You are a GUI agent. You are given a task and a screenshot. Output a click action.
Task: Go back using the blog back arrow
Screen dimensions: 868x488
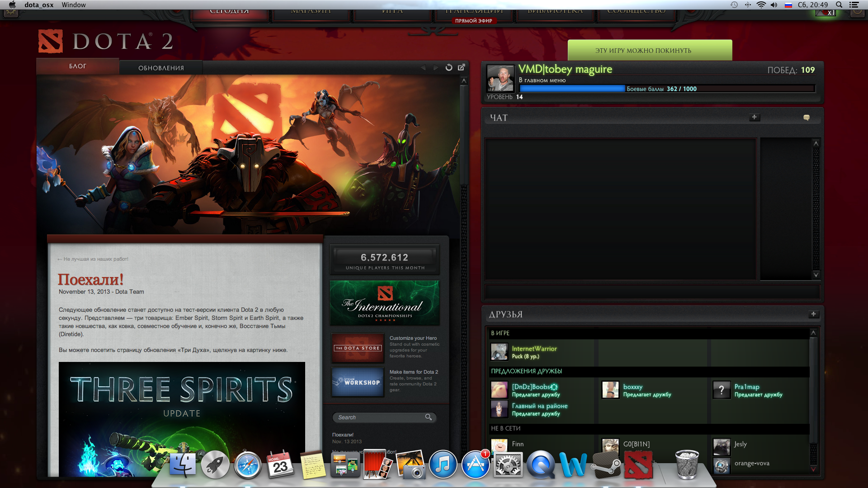[423, 67]
